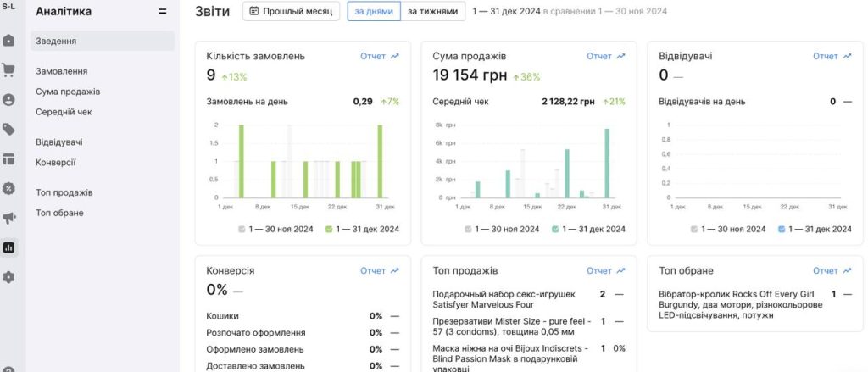Screen dimensions: 868x372
Task: Open Отчет link for Топ обране
Action: click(x=832, y=270)
